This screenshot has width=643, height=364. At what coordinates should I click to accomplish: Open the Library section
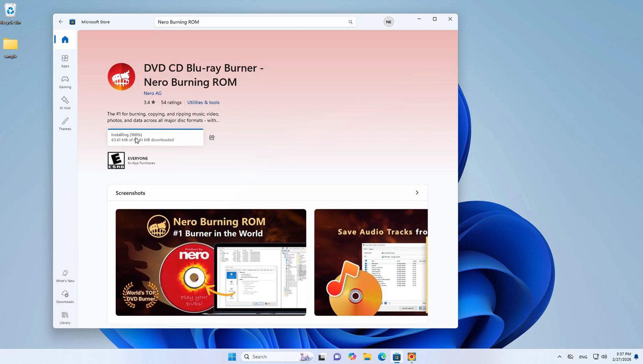[65, 317]
